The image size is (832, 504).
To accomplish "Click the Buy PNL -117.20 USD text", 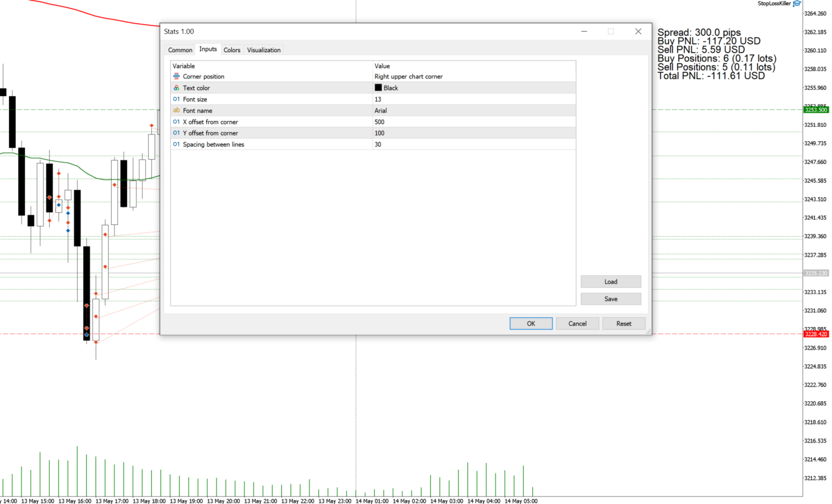I will (709, 41).
